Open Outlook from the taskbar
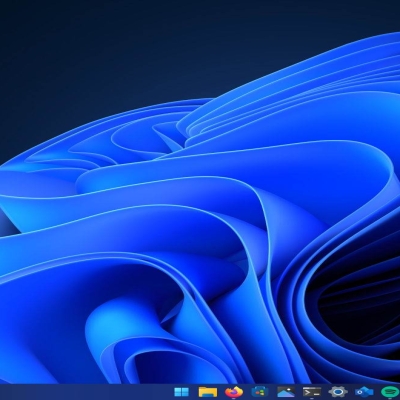The width and height of the screenshot is (400, 400). pyautogui.click(x=364, y=392)
